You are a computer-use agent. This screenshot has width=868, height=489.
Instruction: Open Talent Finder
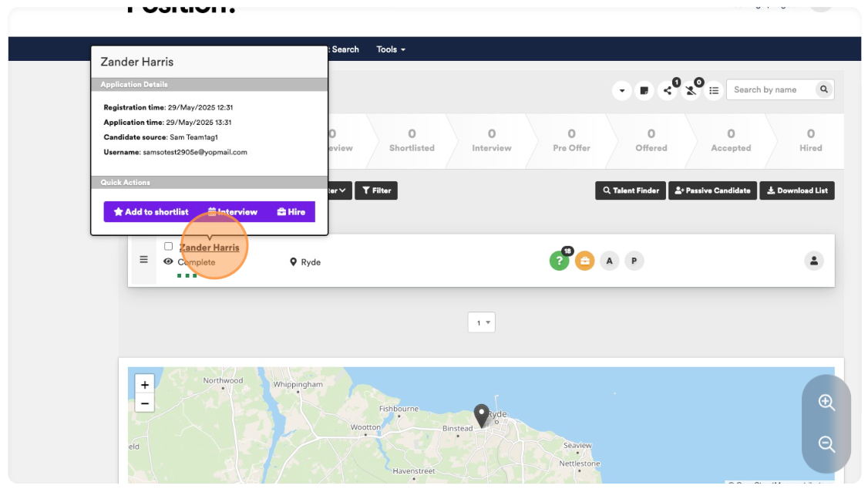click(x=631, y=191)
